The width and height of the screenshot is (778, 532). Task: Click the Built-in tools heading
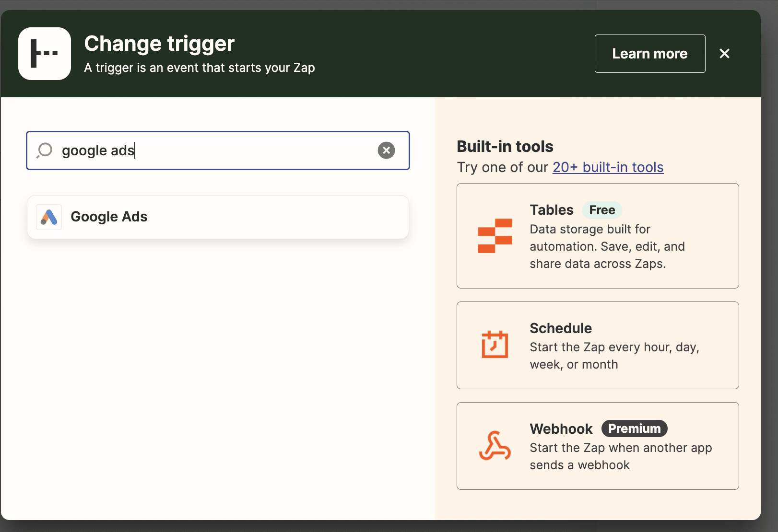(505, 147)
